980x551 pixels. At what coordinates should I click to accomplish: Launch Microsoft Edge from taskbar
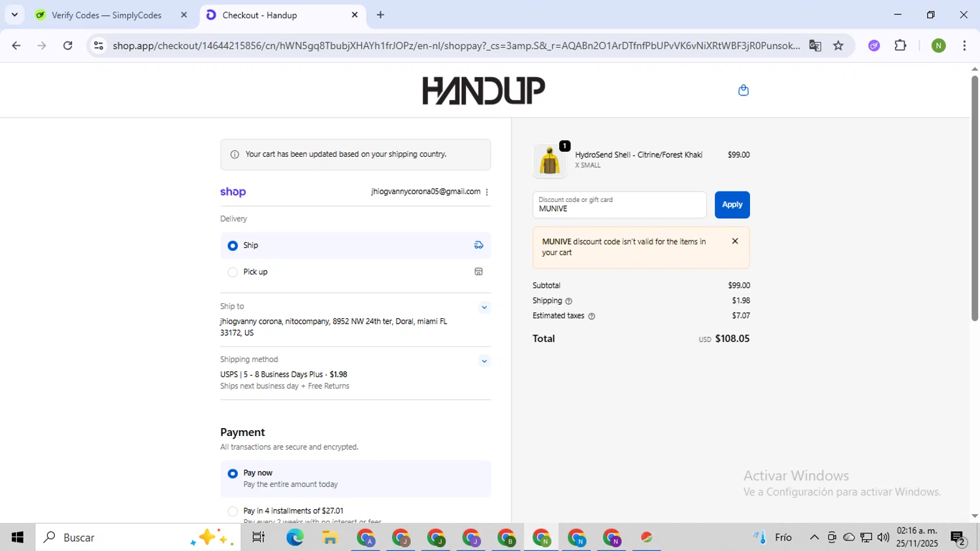pyautogui.click(x=295, y=537)
